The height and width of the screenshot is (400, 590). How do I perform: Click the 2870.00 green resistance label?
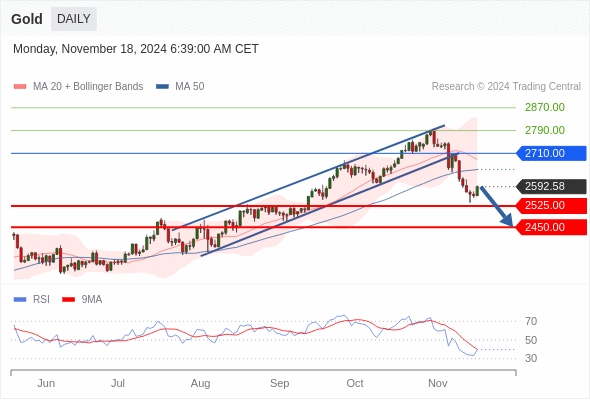[x=545, y=108]
